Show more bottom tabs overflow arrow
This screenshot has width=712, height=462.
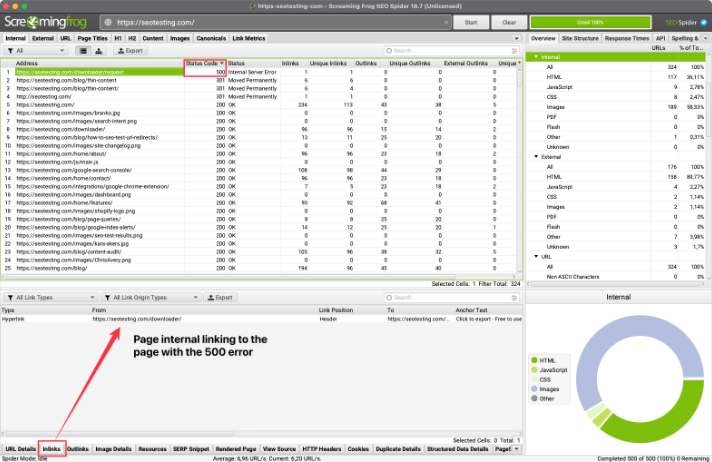[x=517, y=449]
